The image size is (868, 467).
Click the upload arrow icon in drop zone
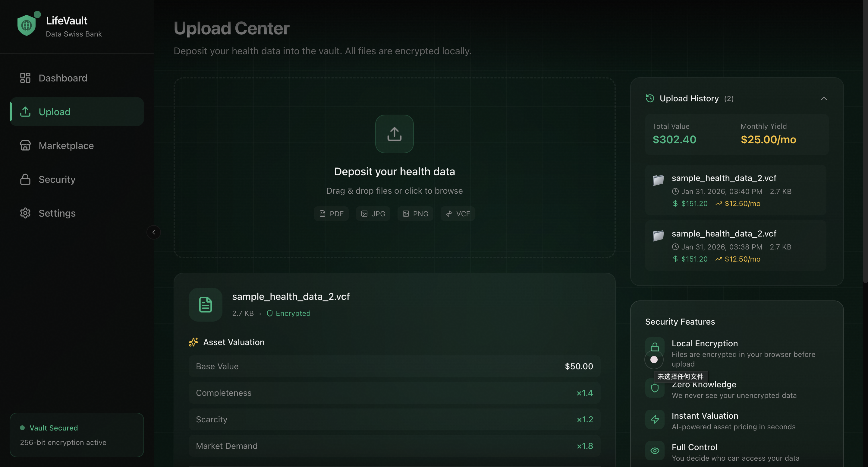pos(394,134)
